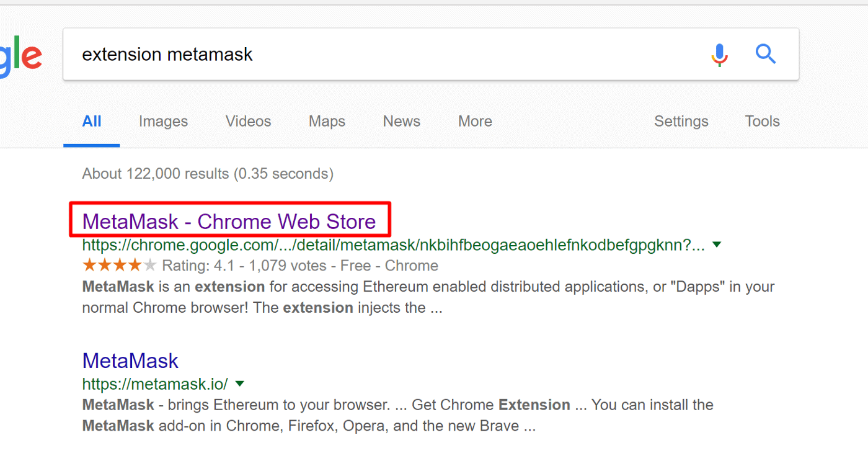Viewport: 868px width, 453px height.
Task: Expand dropdown arrow beside metamask.io URL
Action: (x=240, y=383)
